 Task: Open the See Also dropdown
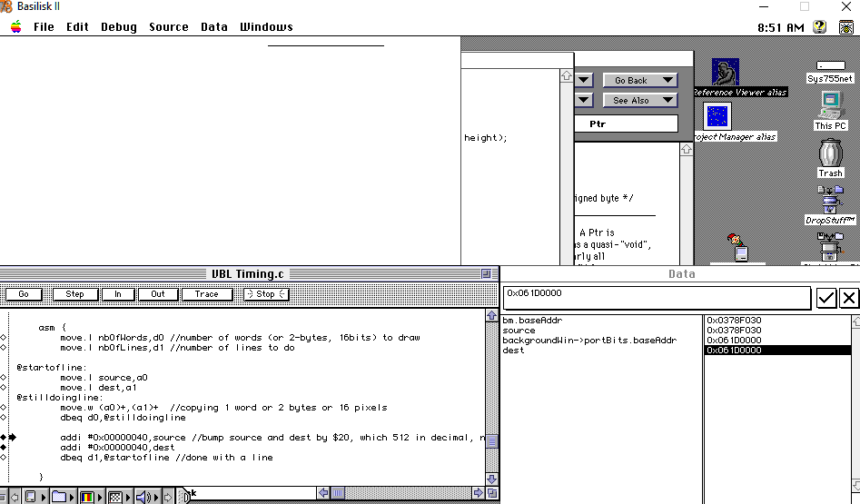point(640,100)
